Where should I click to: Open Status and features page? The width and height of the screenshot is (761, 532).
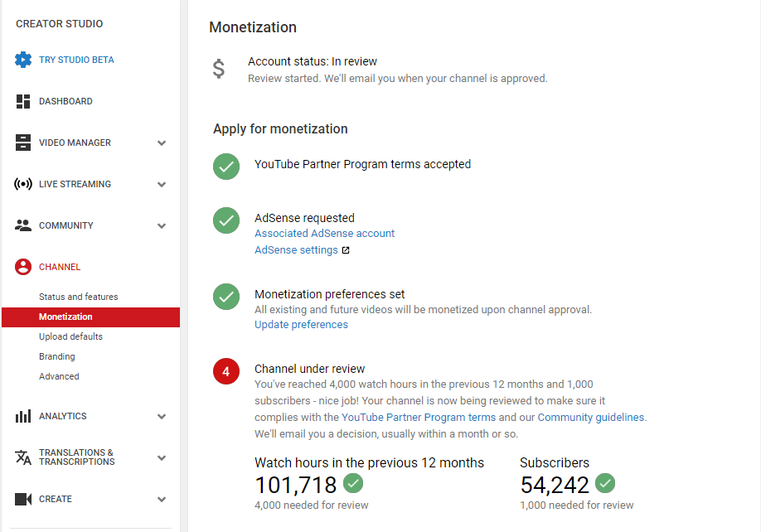click(78, 297)
